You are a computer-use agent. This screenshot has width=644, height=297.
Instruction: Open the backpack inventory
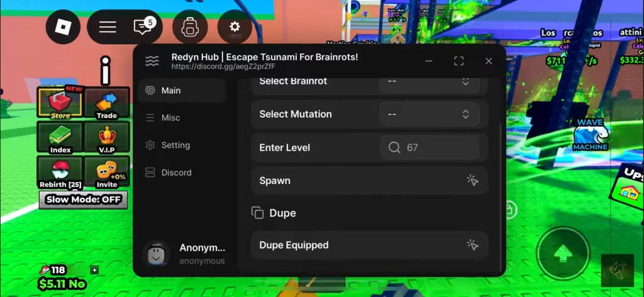point(190,27)
